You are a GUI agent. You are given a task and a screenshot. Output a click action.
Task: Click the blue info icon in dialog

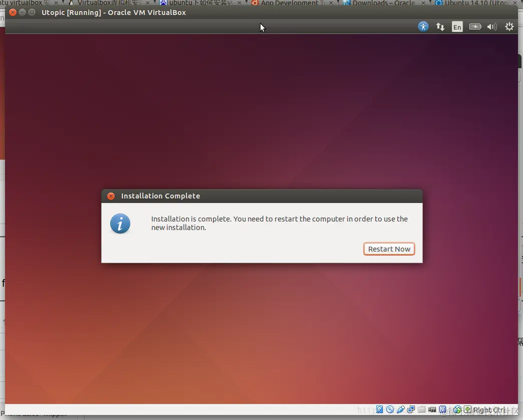120,224
